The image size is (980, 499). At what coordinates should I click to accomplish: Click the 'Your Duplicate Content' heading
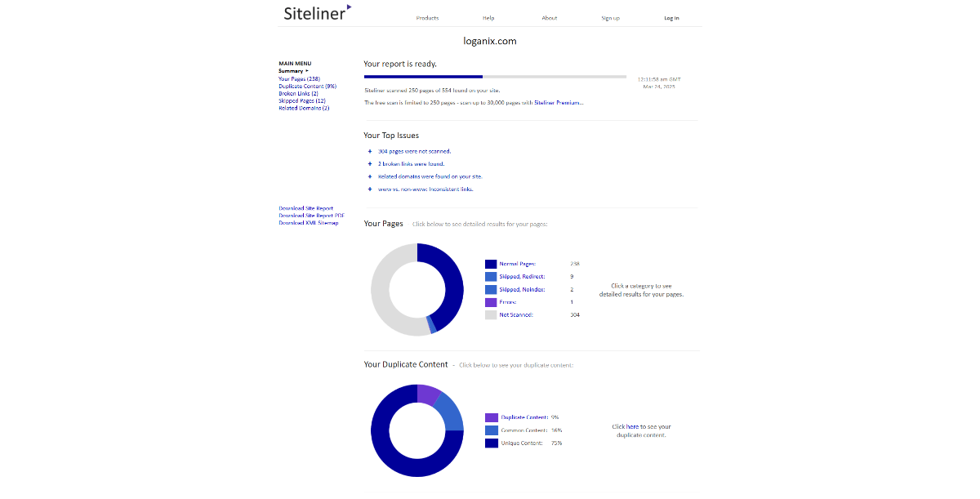click(406, 364)
